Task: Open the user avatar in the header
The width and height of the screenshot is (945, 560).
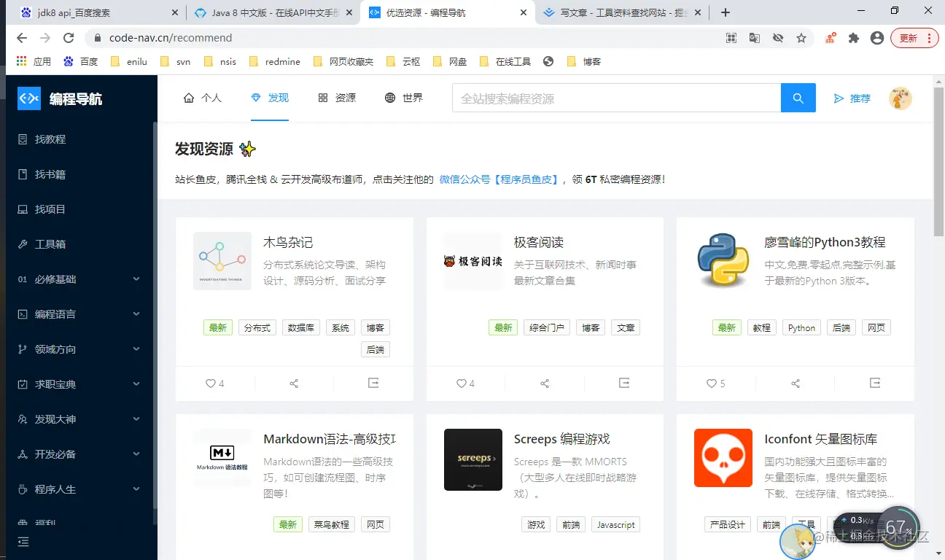Action: 901,98
